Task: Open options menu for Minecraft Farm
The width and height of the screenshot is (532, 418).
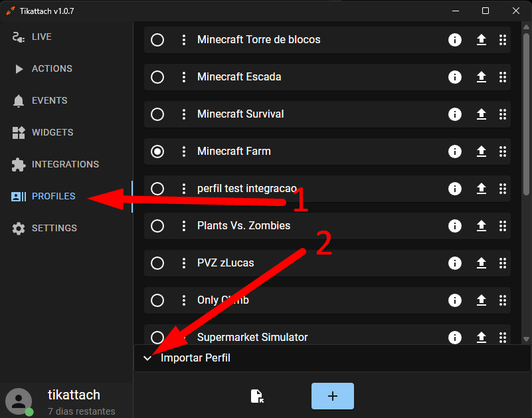Action: tap(184, 152)
